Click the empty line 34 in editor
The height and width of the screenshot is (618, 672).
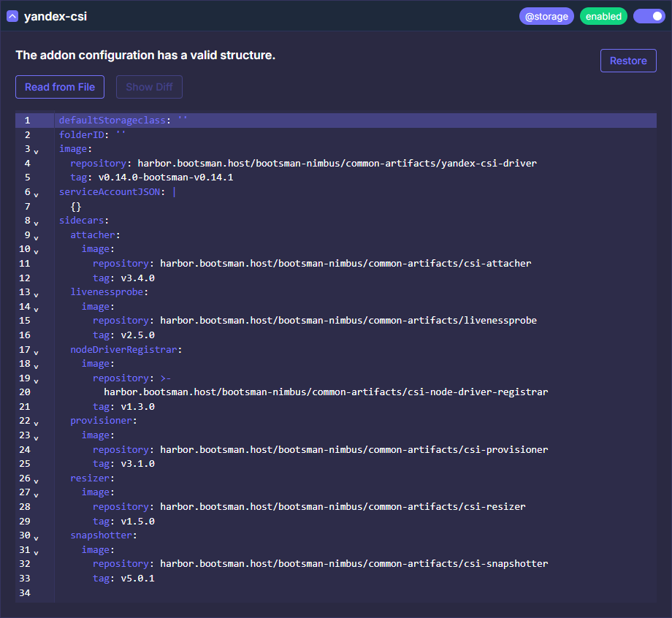coord(292,592)
